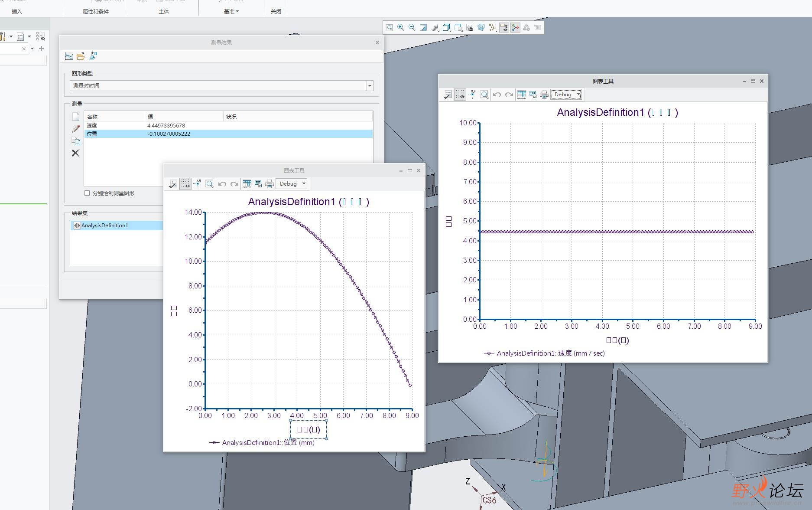Image resolution: width=812 pixels, height=510 pixels.
Task: Select AnalysisDefinition1 in the result set list
Action: [x=104, y=226]
